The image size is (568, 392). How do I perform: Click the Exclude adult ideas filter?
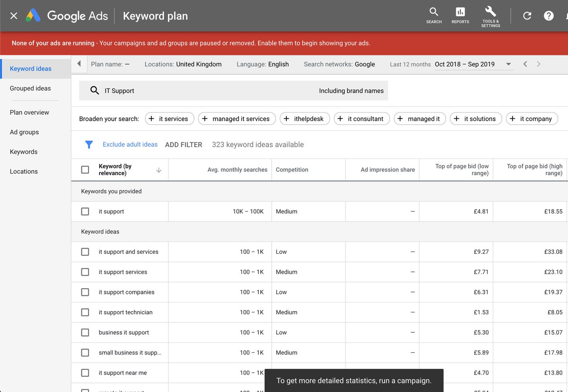(x=130, y=144)
